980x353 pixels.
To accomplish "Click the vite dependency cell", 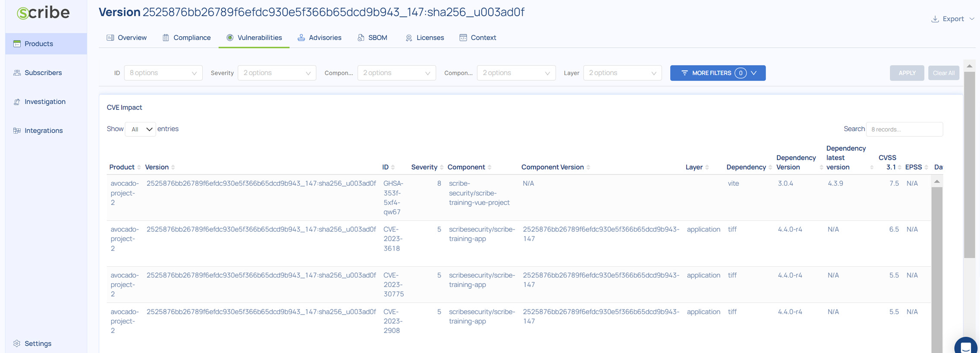I will coord(733,184).
